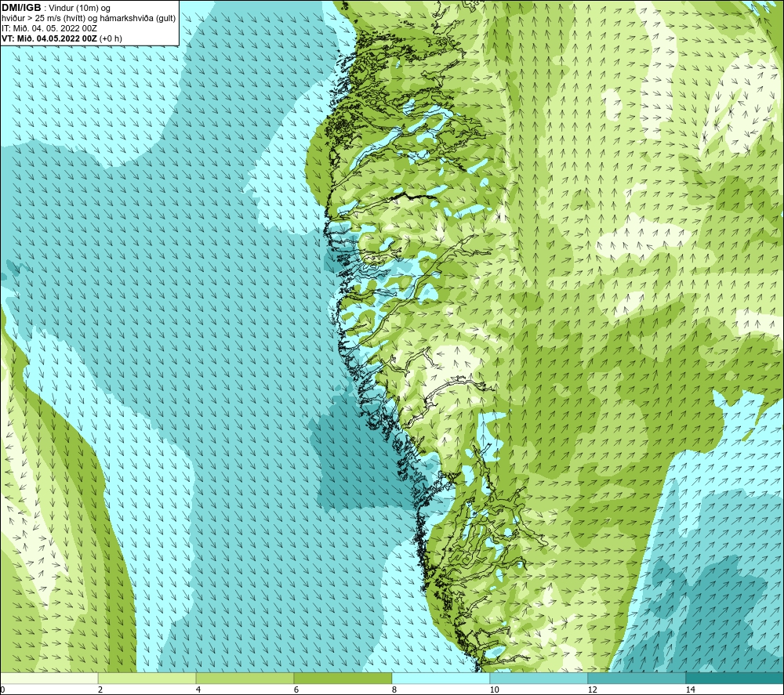The height and width of the screenshot is (695, 784).
Task: Click the "DMI/IGB" title text
Action: (x=21, y=8)
